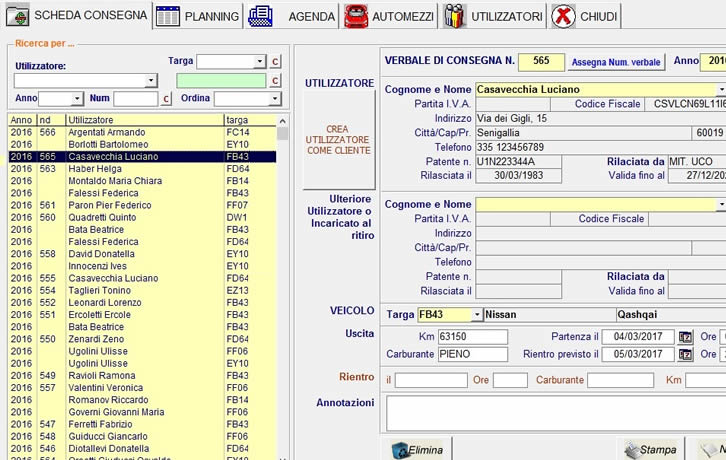Image resolution: width=726 pixels, height=460 pixels.
Task: Select row Montaldo Maria Chiara
Action: pos(142,181)
